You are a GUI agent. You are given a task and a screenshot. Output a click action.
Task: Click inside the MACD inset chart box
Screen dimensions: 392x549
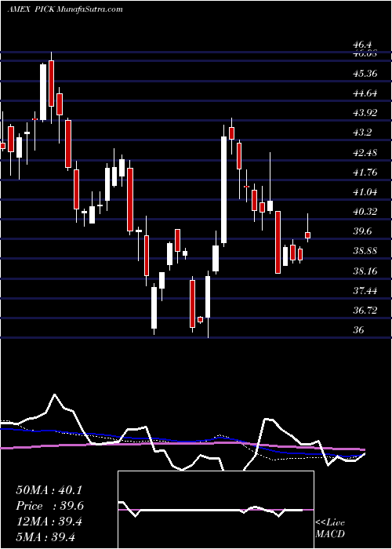216,510
